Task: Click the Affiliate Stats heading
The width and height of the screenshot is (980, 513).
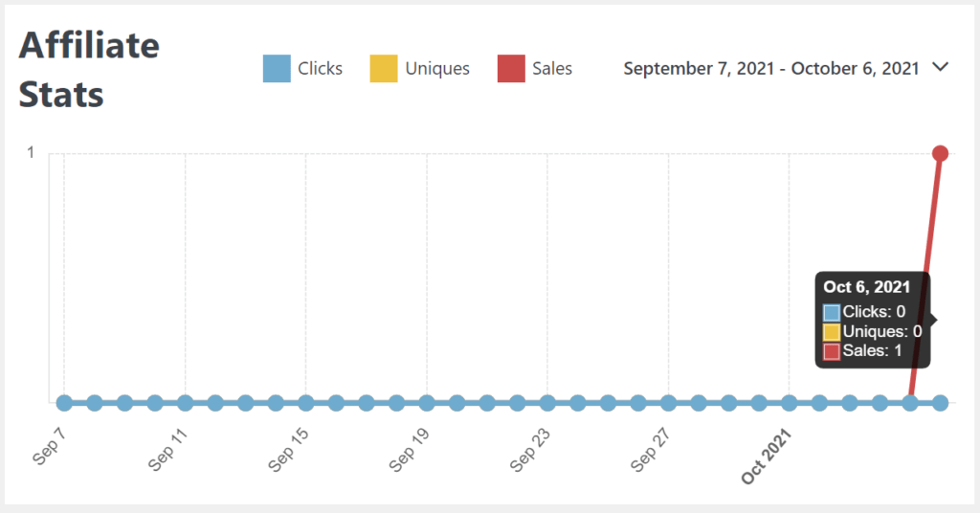Action: (x=89, y=70)
